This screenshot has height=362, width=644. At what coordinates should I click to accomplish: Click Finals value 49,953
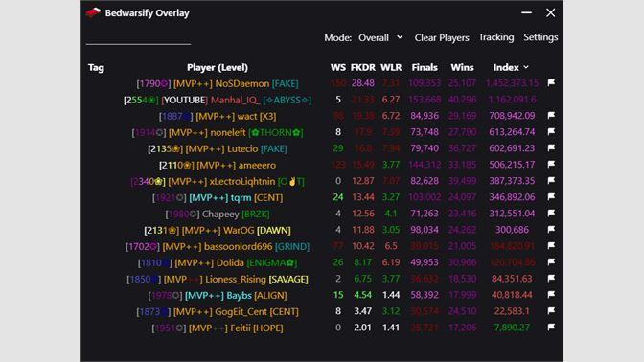425,262
